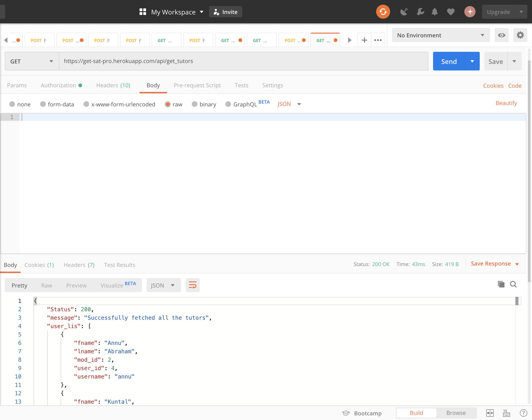Click the Save button

496,61
